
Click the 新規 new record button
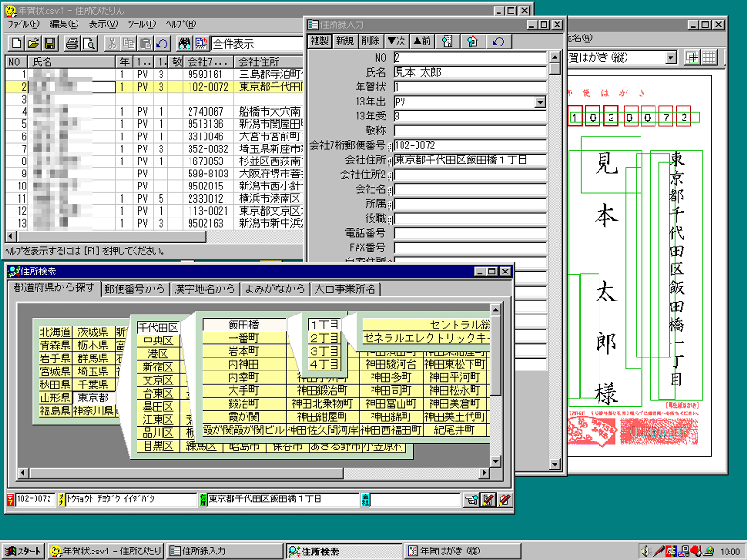tap(345, 41)
